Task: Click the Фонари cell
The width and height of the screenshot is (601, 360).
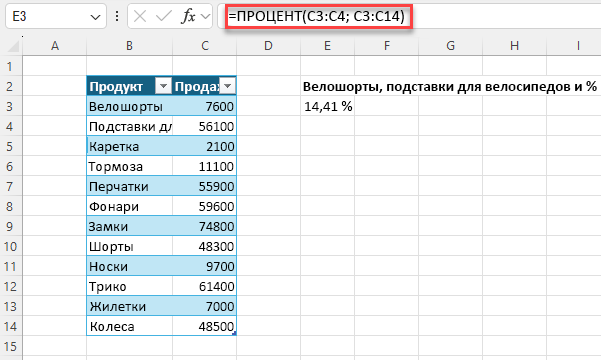Action: (130, 206)
